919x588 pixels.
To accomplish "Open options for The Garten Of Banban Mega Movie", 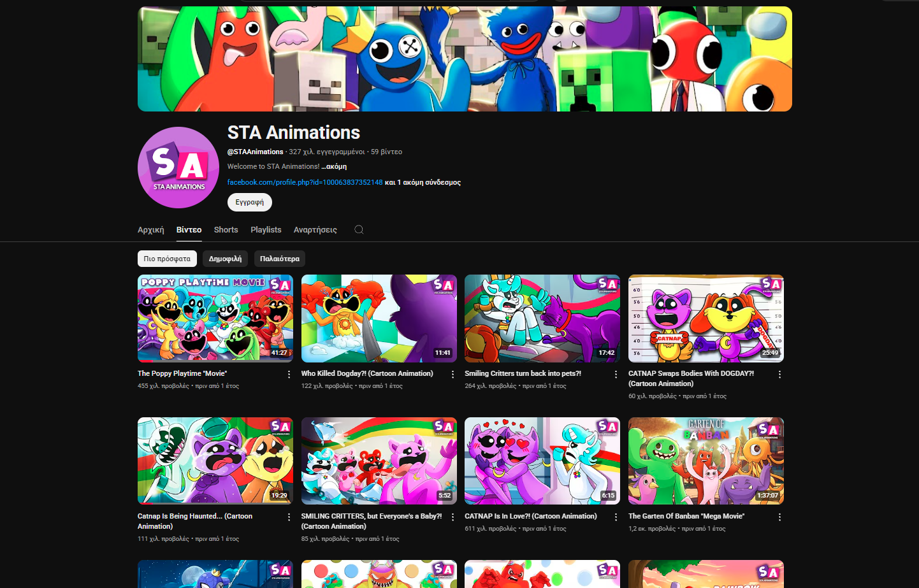I will (x=779, y=517).
